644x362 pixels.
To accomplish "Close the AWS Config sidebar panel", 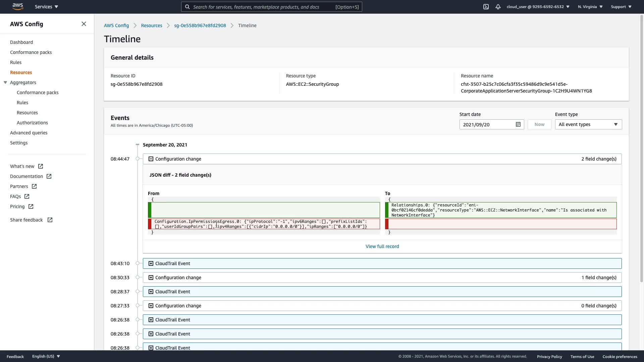I will pos(84,24).
